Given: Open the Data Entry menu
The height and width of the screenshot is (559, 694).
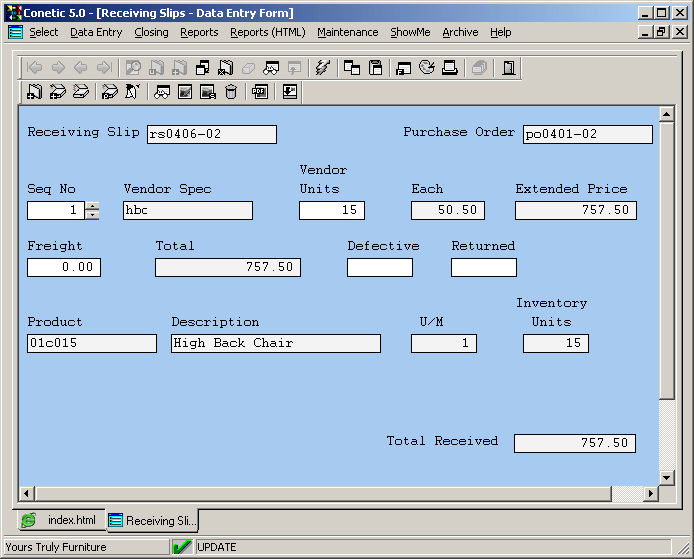Looking at the screenshot, I should point(96,32).
